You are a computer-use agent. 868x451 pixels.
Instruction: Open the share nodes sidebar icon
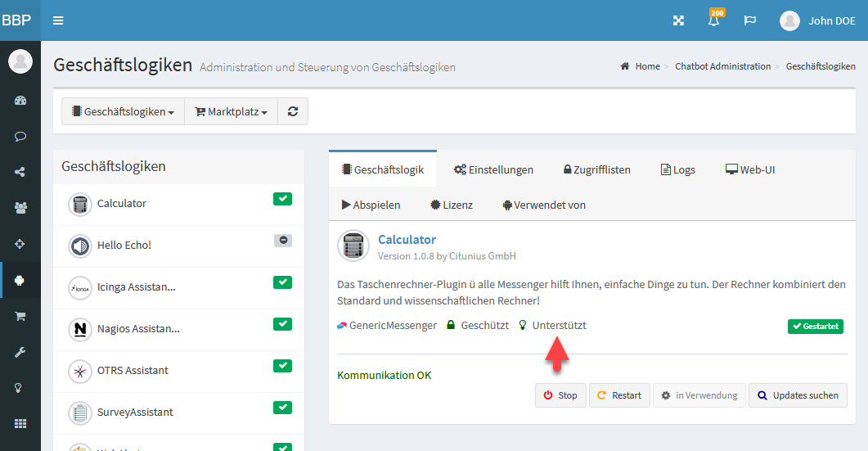click(x=20, y=173)
